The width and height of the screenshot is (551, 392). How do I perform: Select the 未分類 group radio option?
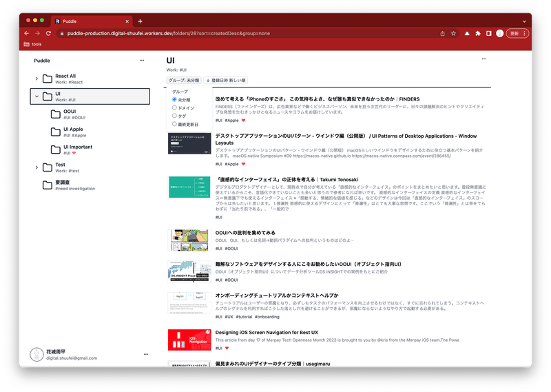click(174, 99)
